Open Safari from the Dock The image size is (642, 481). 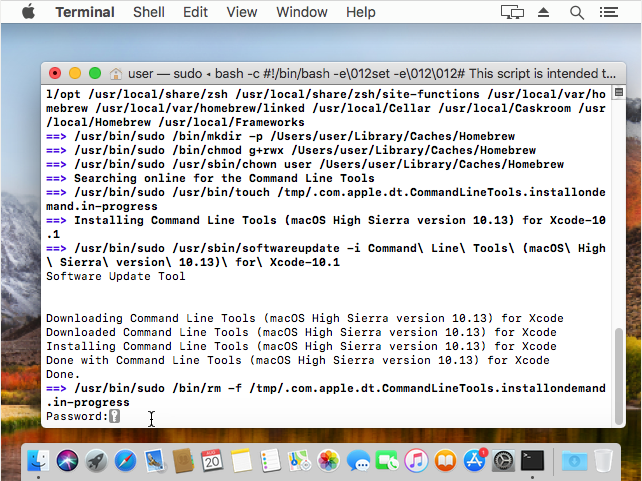pyautogui.click(x=125, y=461)
